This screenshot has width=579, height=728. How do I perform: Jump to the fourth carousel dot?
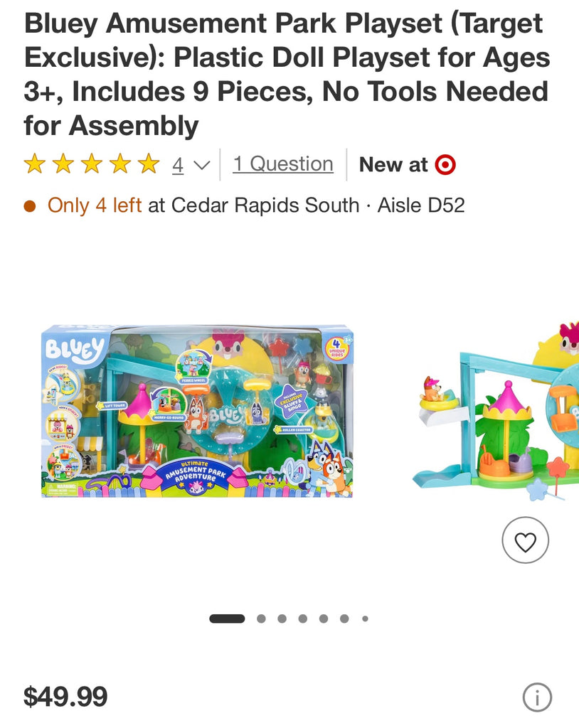tap(303, 619)
